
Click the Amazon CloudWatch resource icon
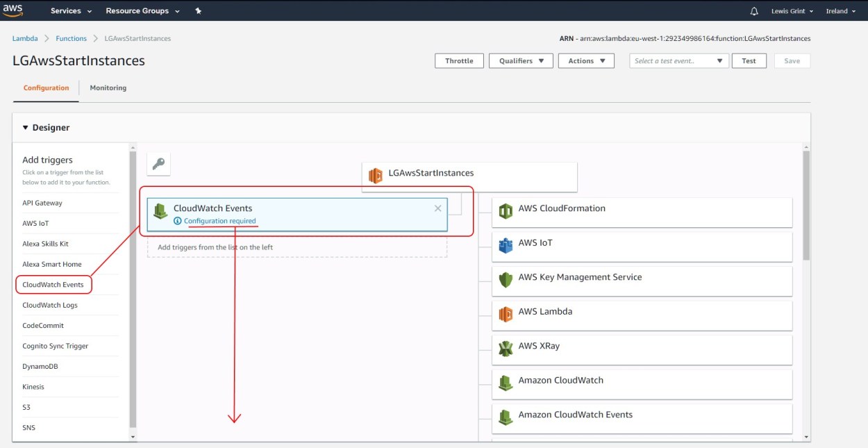(506, 383)
